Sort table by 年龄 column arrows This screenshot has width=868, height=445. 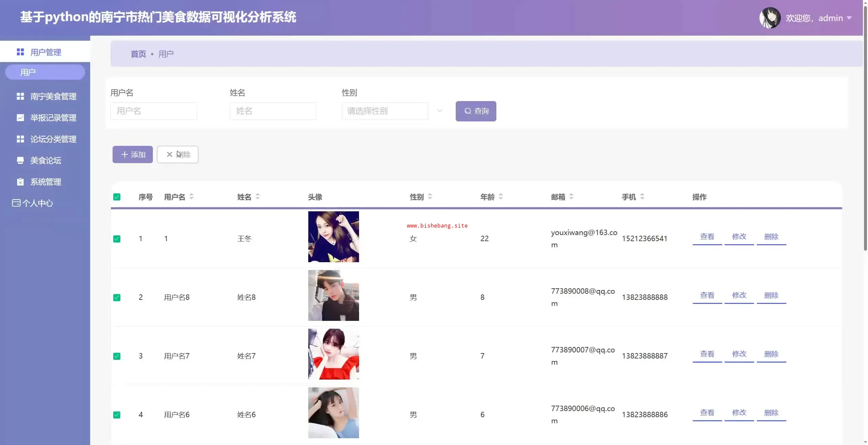coord(501,196)
